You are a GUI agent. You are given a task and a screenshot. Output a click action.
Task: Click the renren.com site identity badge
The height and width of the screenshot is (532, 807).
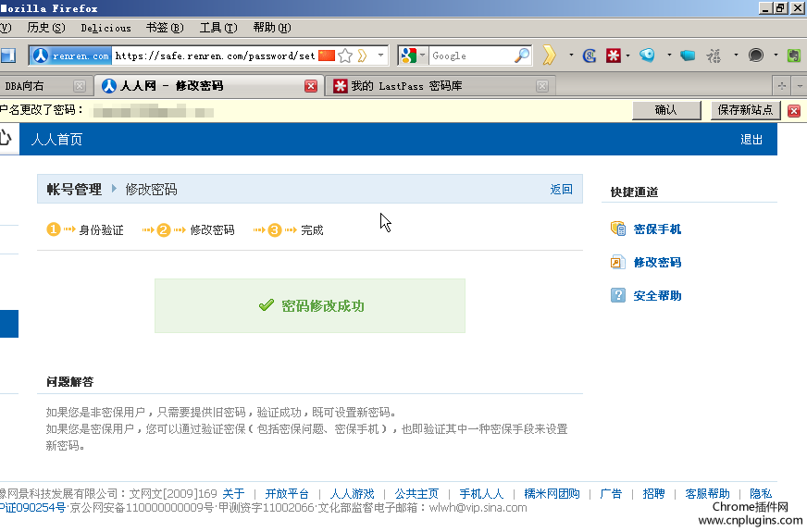click(71, 56)
